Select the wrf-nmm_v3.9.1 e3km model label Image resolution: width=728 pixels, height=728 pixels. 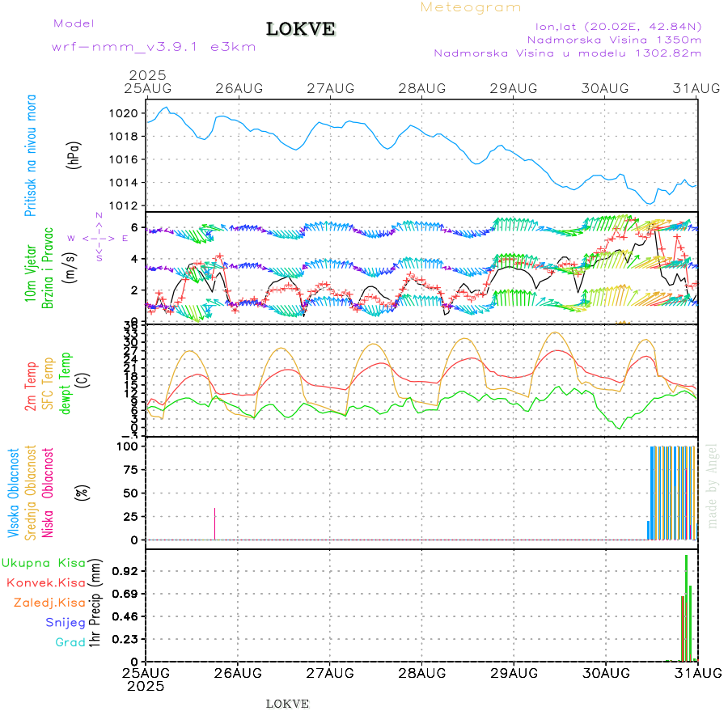154,47
